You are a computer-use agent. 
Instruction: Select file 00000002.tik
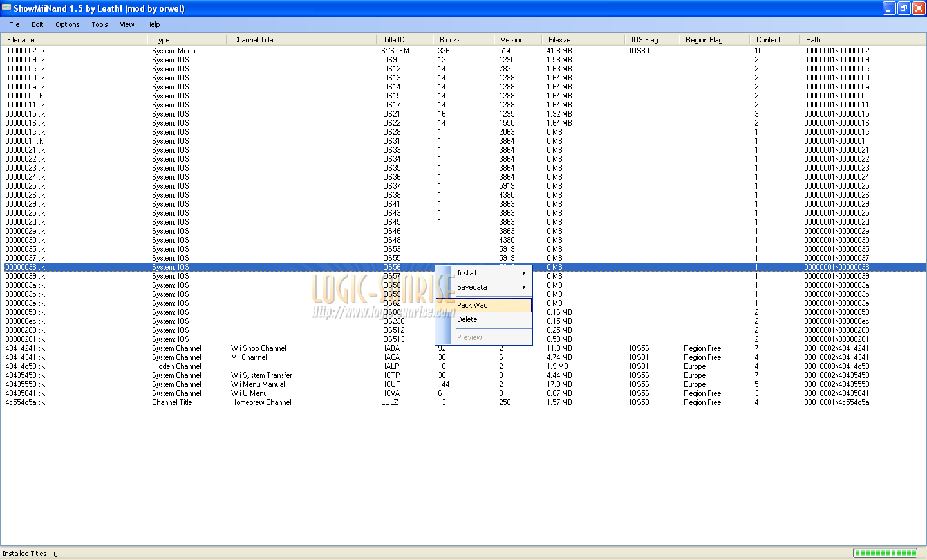(25, 51)
